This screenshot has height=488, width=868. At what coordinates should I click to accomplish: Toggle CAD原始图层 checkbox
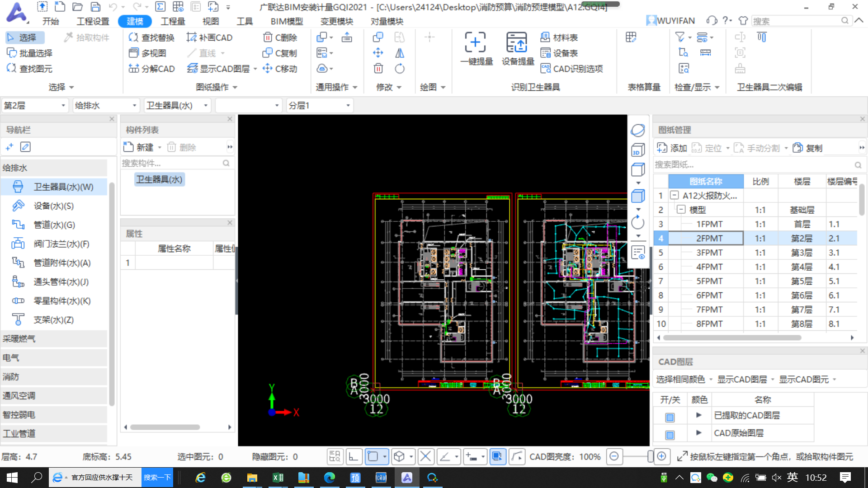670,435
